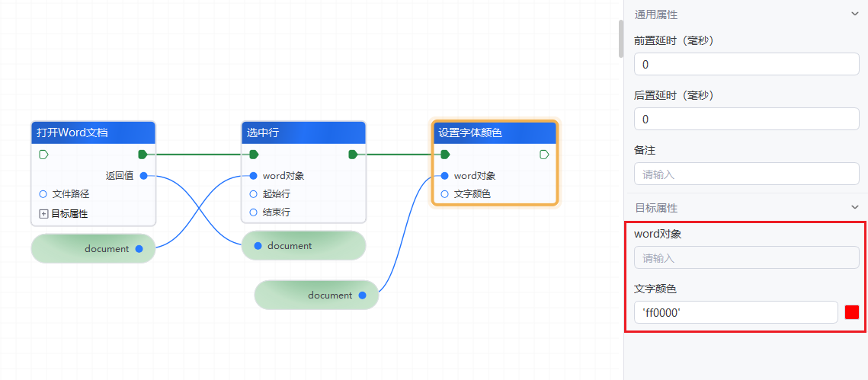
Task: Click the execution input port on 打开Word文档 node
Action: point(43,155)
